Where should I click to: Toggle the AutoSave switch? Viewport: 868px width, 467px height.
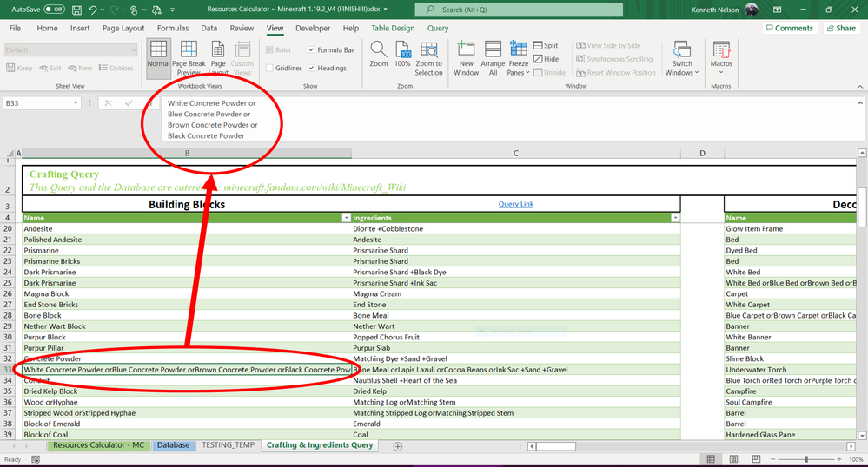pos(54,10)
